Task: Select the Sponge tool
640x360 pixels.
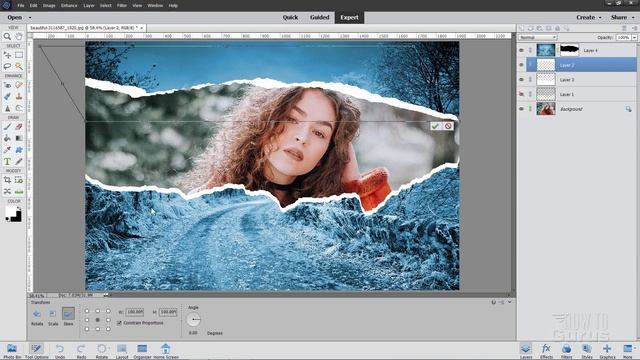Action: pyautogui.click(x=19, y=108)
